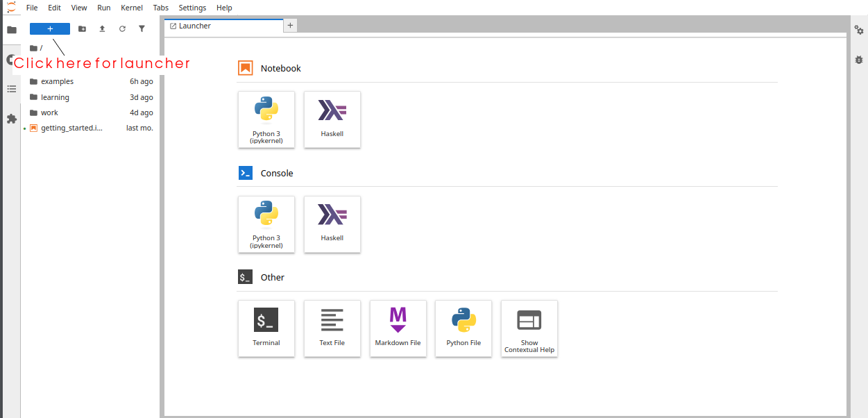
Task: Click the 'last mo.' modified time
Action: (x=139, y=128)
